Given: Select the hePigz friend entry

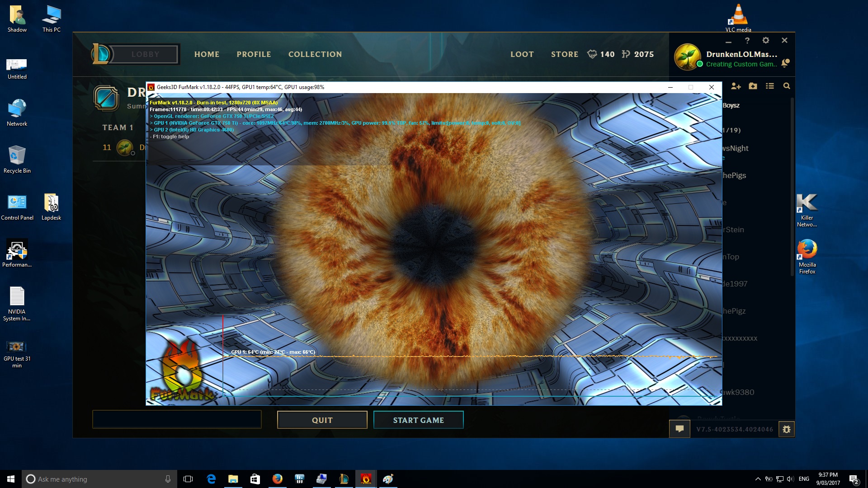Looking at the screenshot, I should (734, 311).
